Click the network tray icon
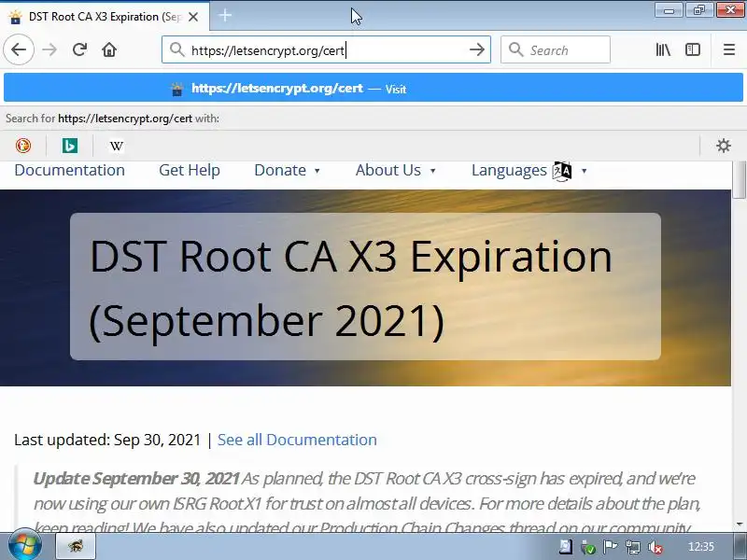The image size is (747, 560). (633, 547)
